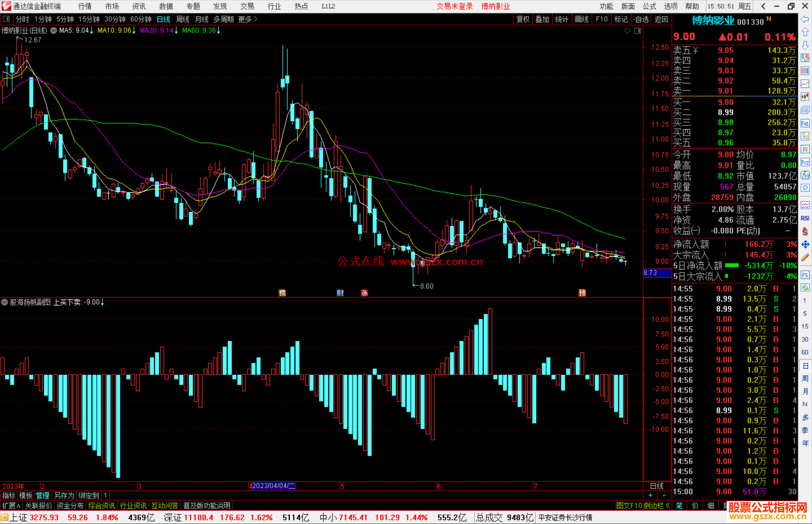Click the 交易未登录 login link
The height and width of the screenshot is (524, 812).
tap(454, 6)
